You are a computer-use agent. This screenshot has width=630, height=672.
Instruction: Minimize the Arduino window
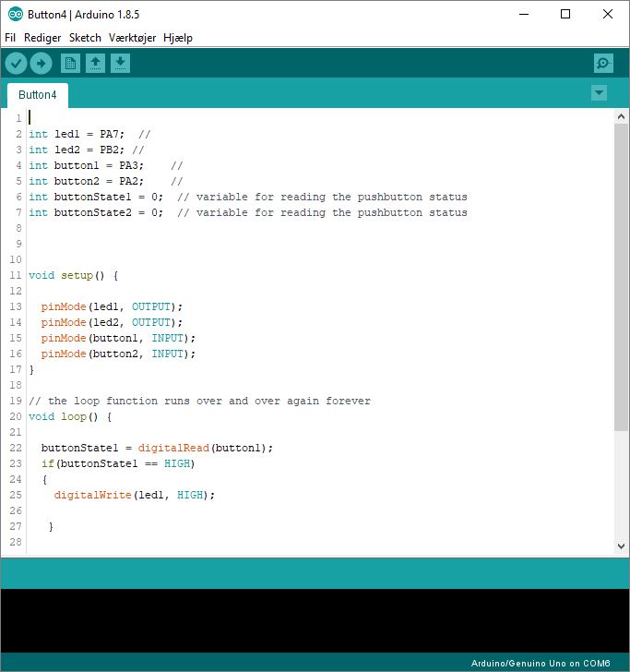coord(524,14)
